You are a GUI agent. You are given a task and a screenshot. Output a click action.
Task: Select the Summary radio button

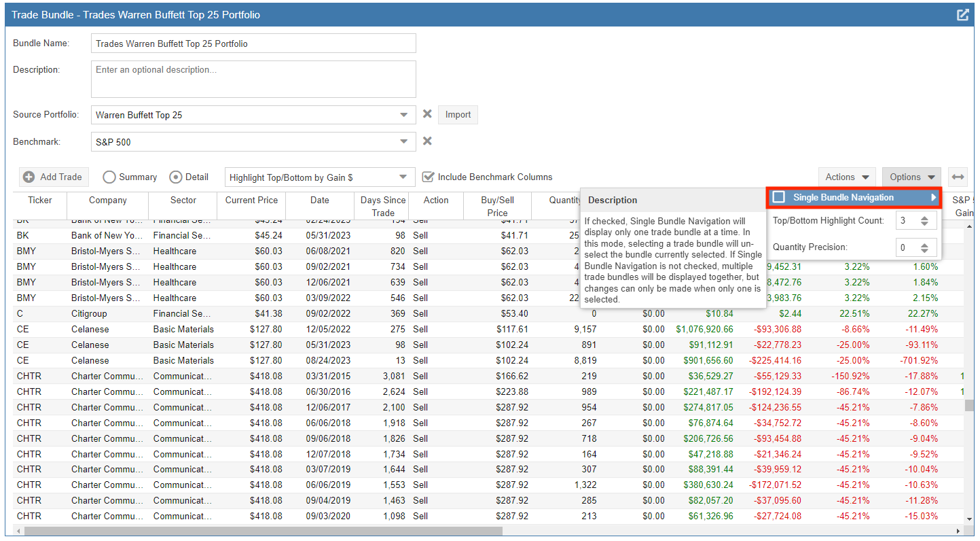[109, 177]
